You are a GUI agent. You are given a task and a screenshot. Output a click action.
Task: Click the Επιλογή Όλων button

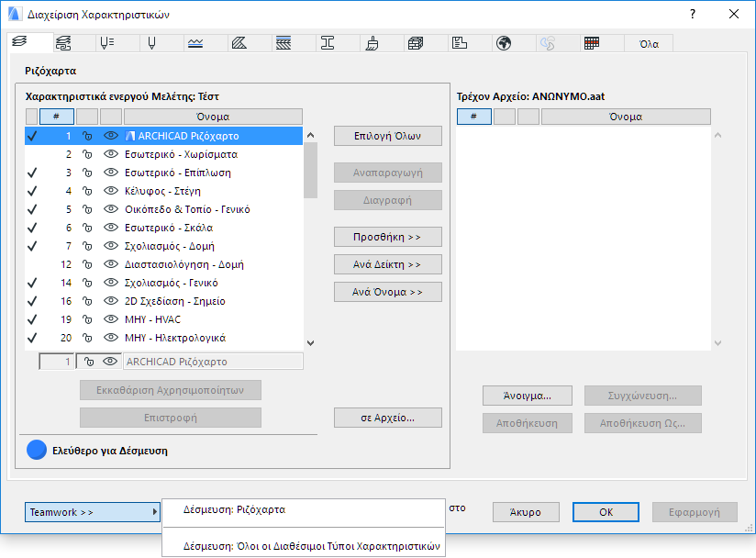[388, 136]
